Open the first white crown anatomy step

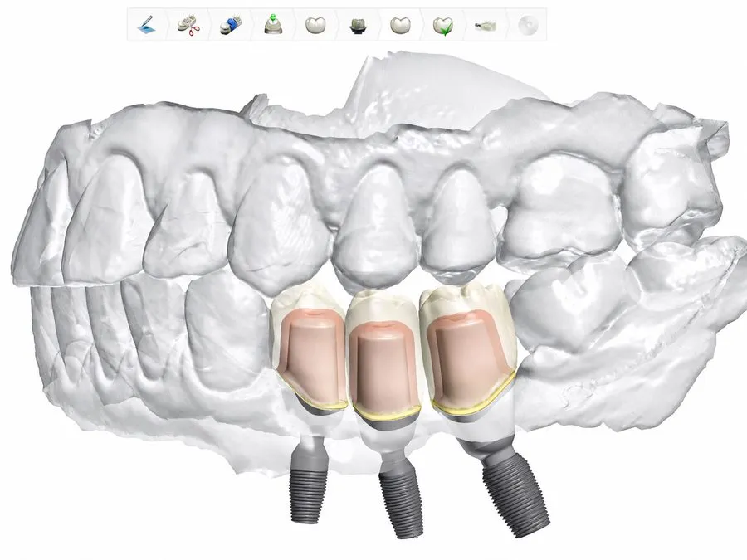click(x=315, y=24)
